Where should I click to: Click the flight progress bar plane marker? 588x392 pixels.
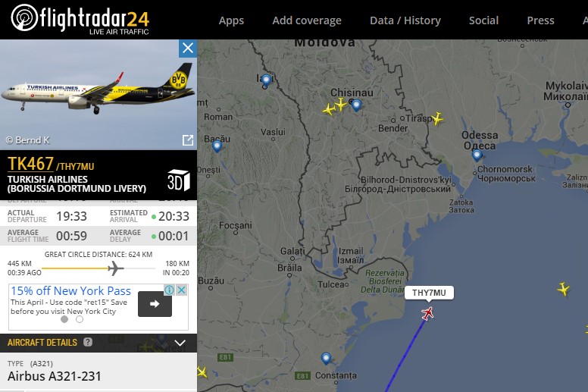point(115,268)
